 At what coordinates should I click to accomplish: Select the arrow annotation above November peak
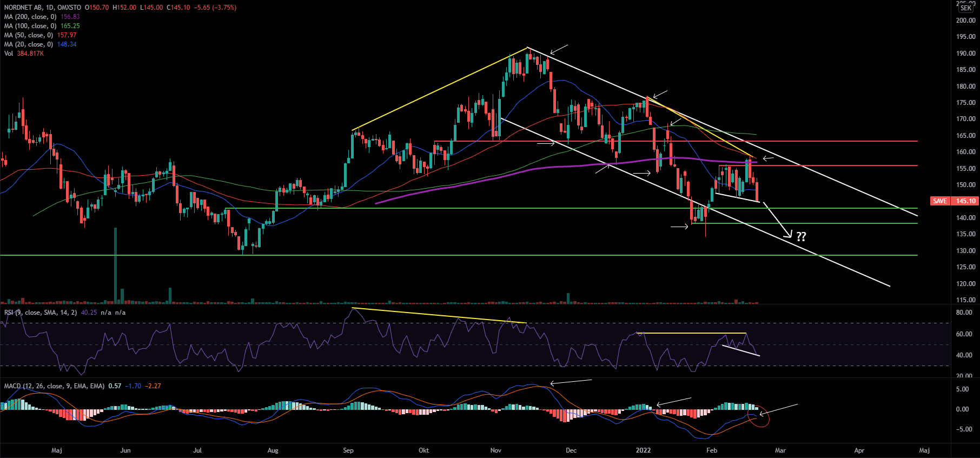click(x=559, y=50)
